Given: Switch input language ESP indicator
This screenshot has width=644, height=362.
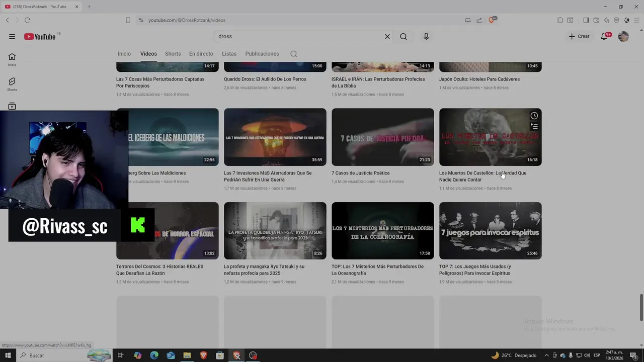Looking at the screenshot, I should [x=597, y=355].
